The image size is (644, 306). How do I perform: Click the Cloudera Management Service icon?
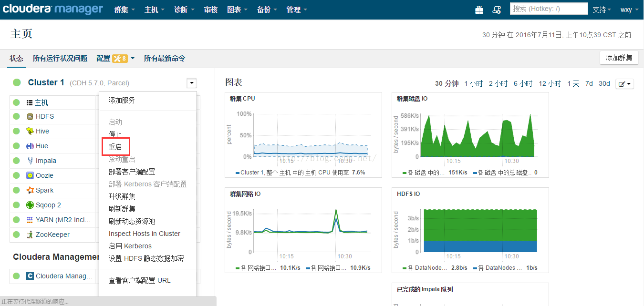(30, 276)
